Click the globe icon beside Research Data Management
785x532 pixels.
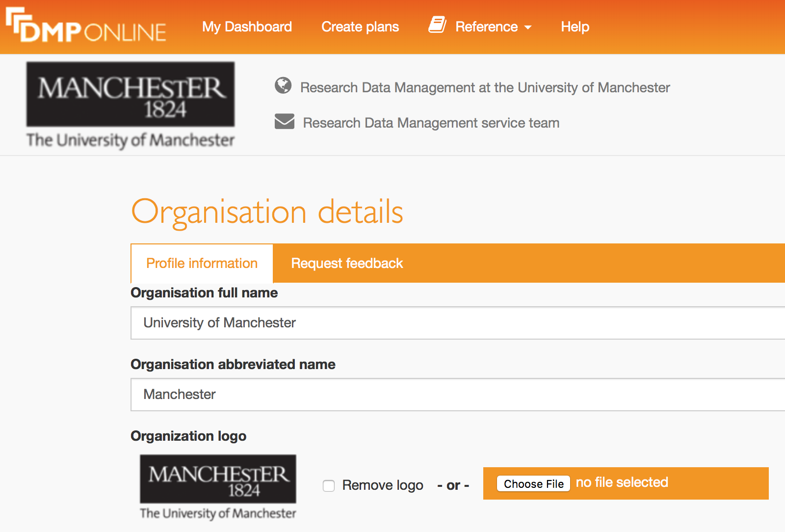click(x=283, y=85)
